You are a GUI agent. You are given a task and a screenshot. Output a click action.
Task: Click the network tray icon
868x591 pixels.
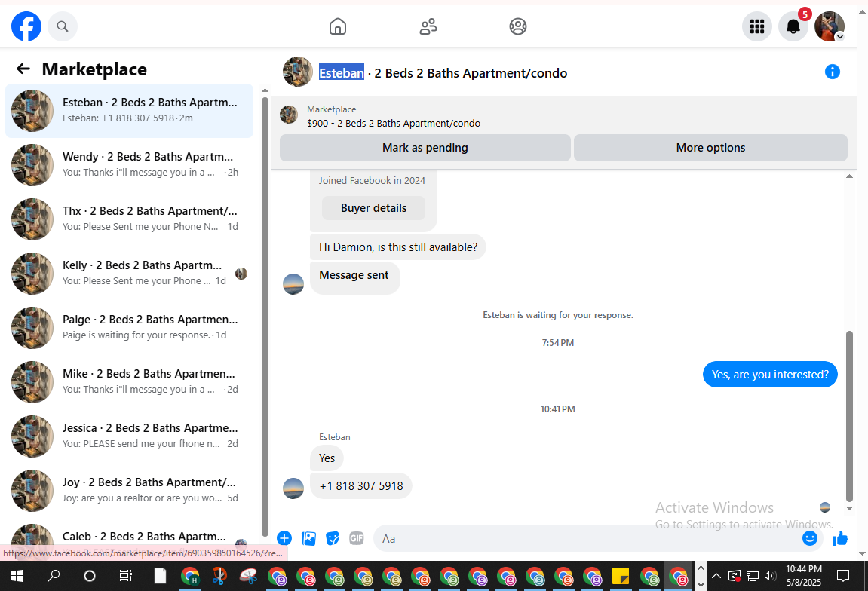(753, 577)
